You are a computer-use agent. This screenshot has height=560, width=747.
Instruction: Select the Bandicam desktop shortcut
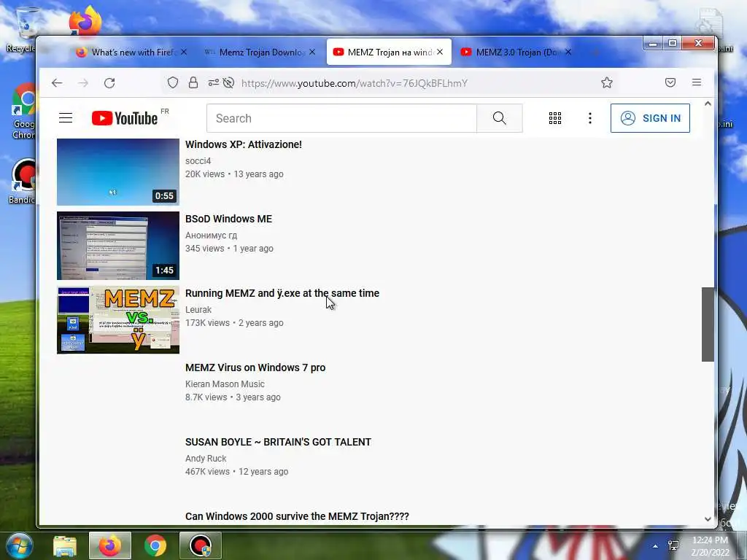(x=22, y=182)
